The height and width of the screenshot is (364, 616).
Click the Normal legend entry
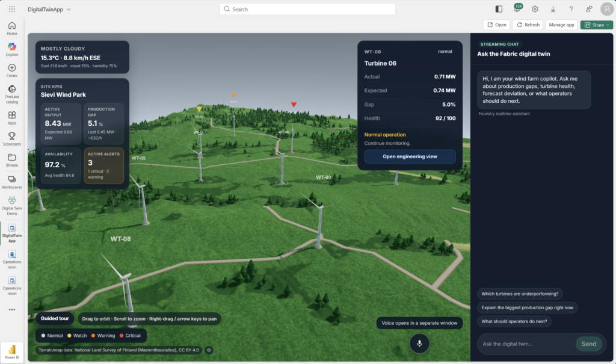pyautogui.click(x=52, y=335)
